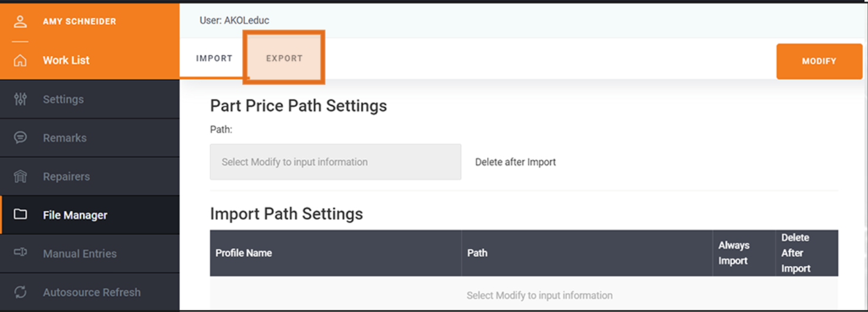Click the Delete After Import column header
The height and width of the screenshot is (312, 868).
click(x=796, y=253)
